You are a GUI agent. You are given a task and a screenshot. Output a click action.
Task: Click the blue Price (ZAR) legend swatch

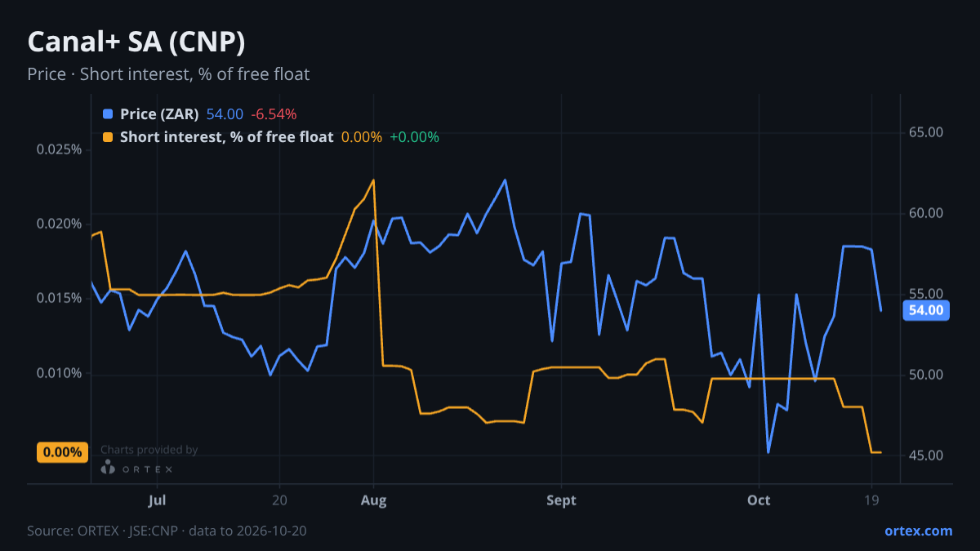point(108,114)
